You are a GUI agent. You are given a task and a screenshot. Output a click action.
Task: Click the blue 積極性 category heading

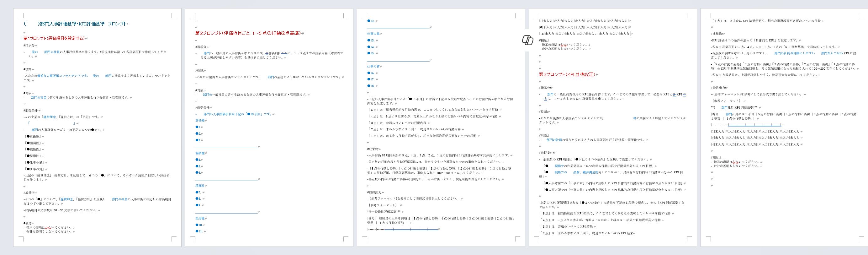coord(200,186)
